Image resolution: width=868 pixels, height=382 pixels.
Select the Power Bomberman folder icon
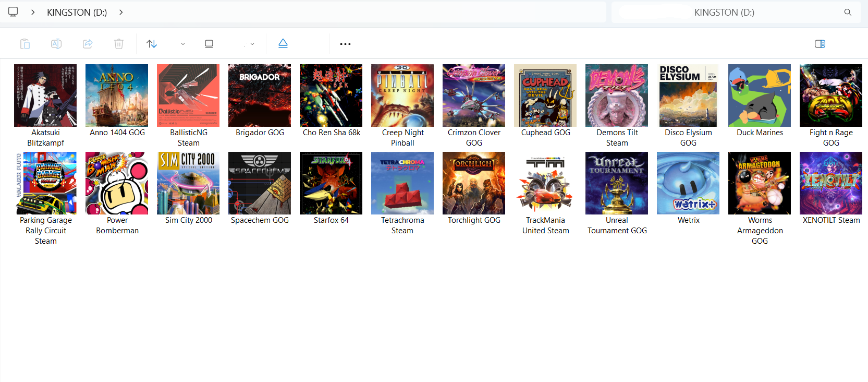117,183
